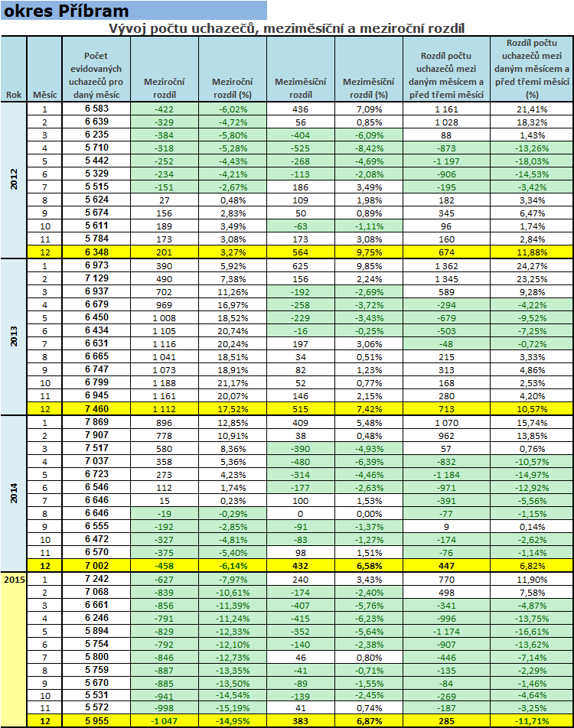Click the cell showing -1 184

click(446, 475)
